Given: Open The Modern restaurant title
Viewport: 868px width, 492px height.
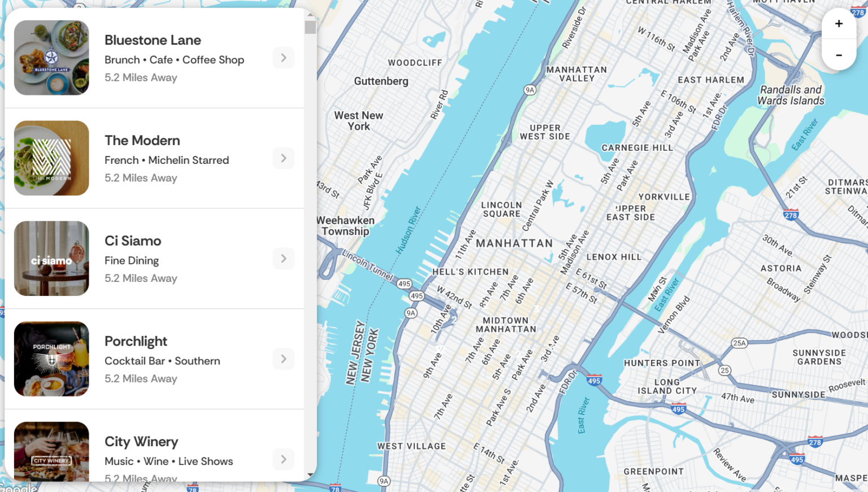Looking at the screenshot, I should 142,141.
